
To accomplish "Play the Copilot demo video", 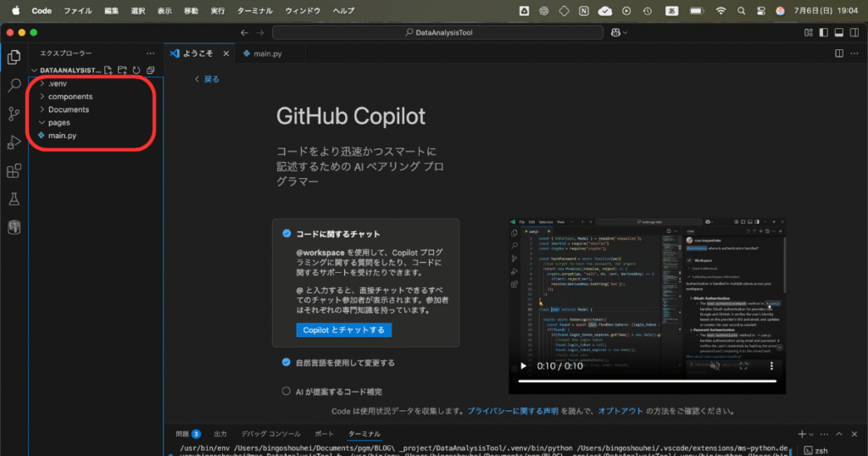I will [523, 366].
